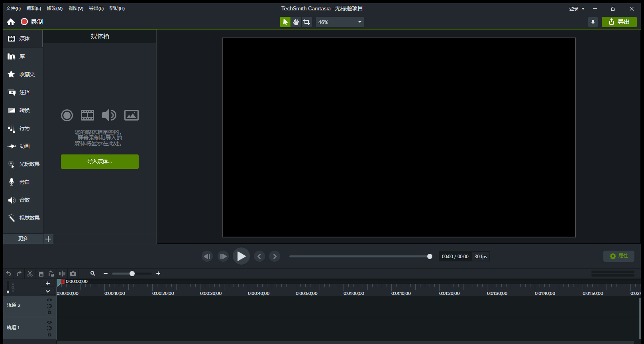This screenshot has height=344, width=644.
Task: Open the 视图(V) menu
Action: [76, 8]
